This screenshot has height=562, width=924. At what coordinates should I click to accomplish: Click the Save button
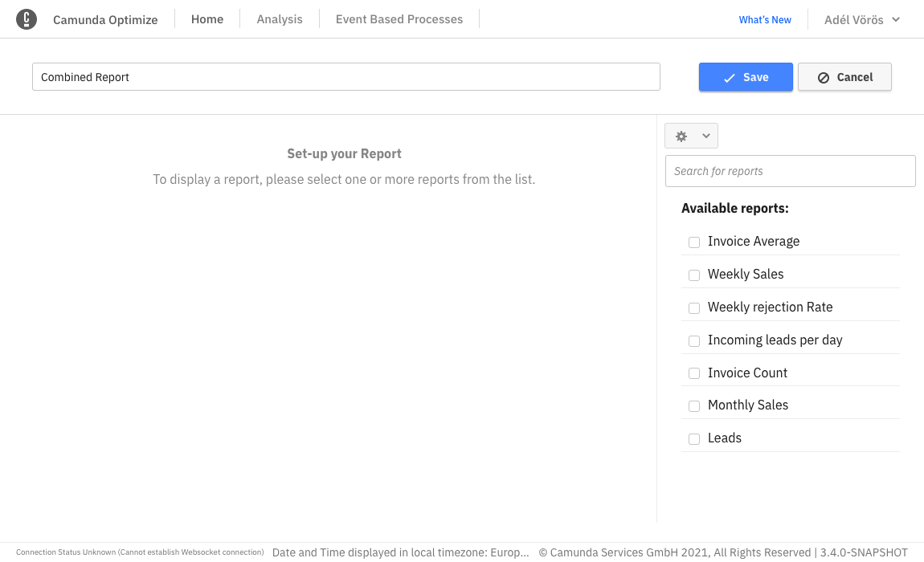tap(746, 77)
